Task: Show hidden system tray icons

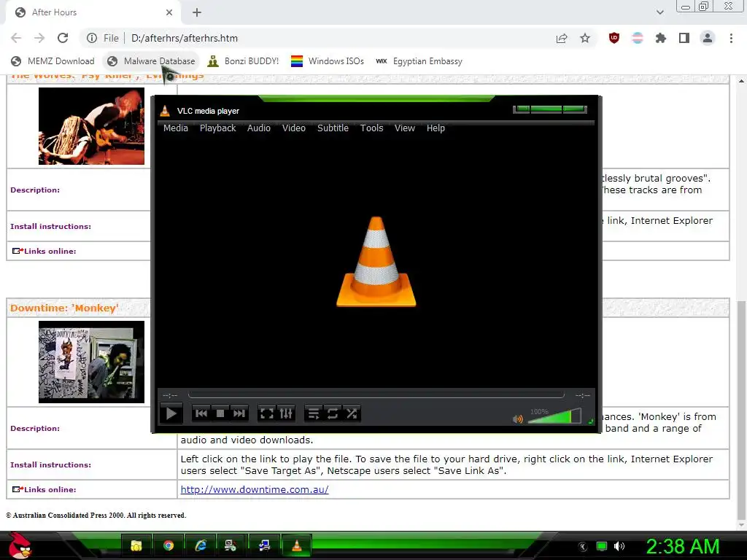Action: 583,547
